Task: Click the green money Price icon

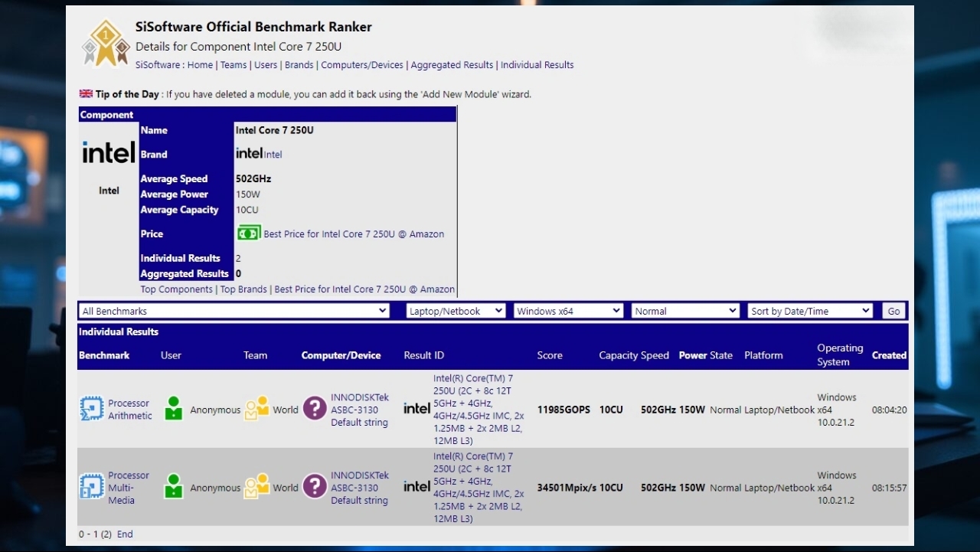Action: coord(249,233)
